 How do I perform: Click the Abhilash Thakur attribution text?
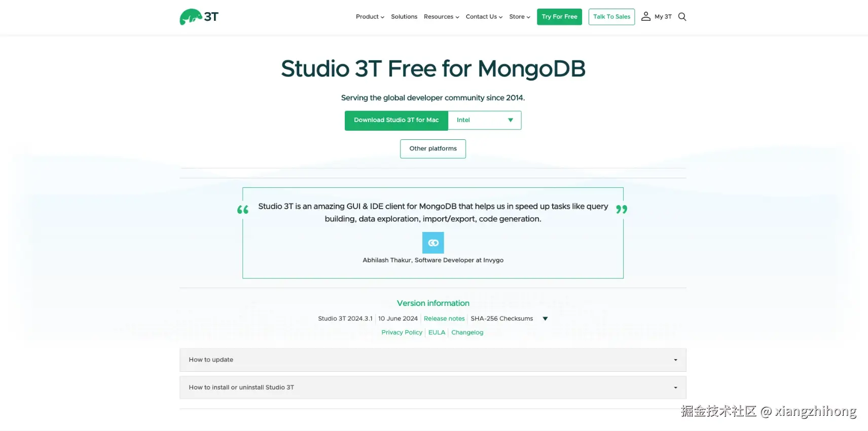coord(433,260)
